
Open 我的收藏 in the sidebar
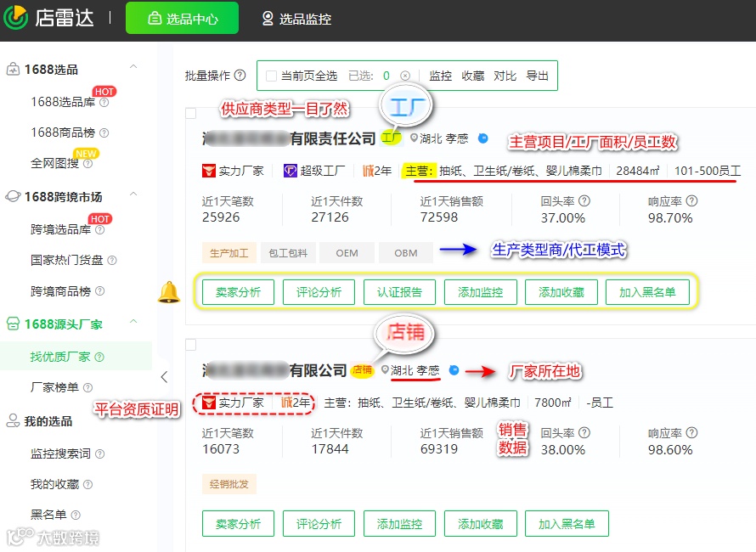pos(54,485)
